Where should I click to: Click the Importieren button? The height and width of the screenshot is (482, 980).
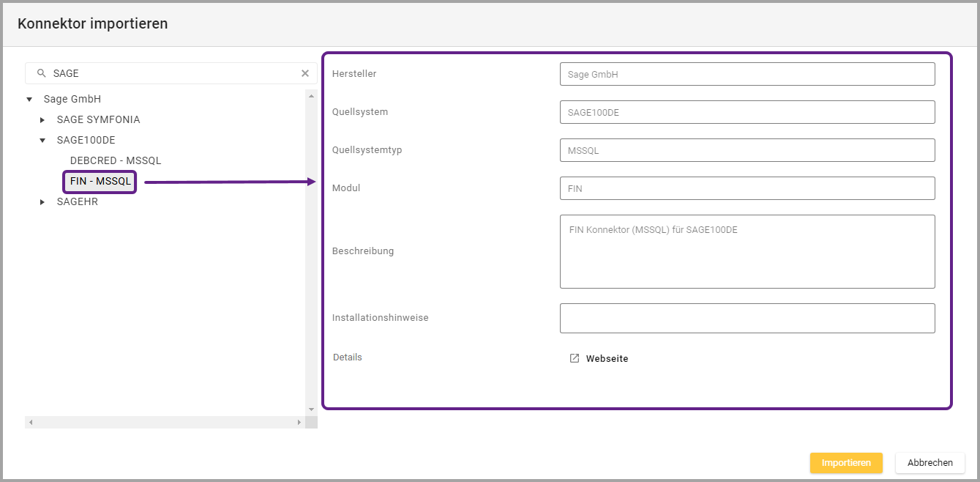pos(846,463)
